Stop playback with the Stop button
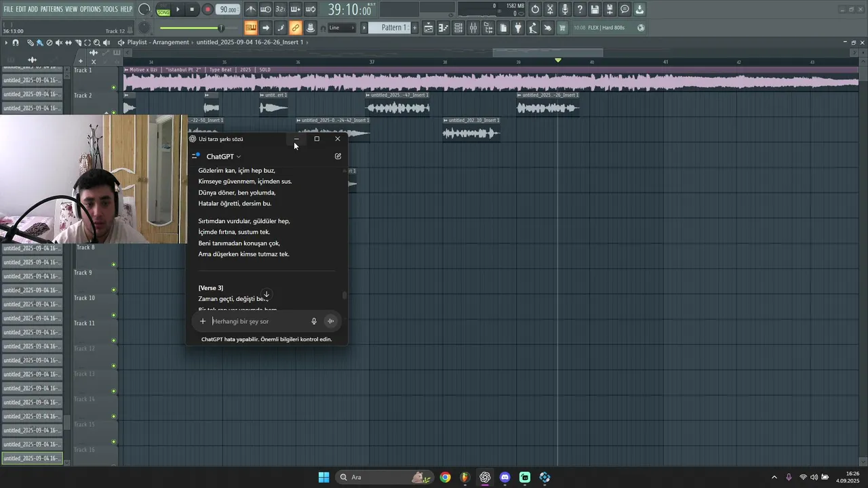Image resolution: width=868 pixels, height=488 pixels. 193,9
